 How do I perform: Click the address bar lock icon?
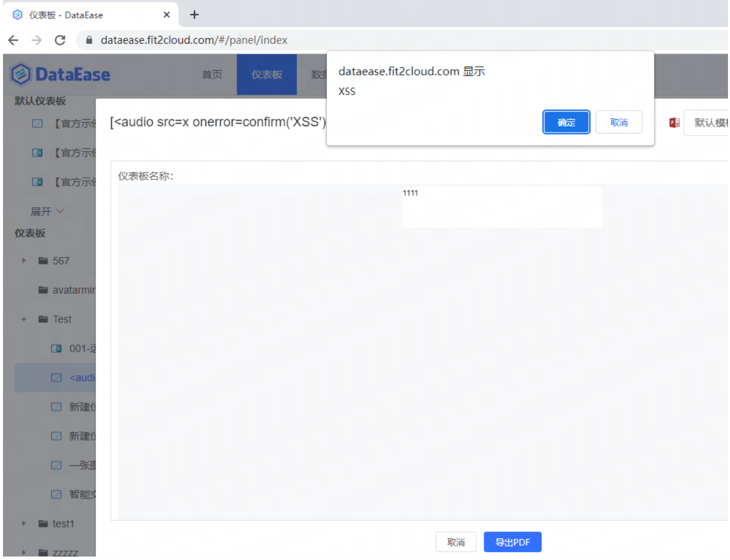click(x=89, y=40)
